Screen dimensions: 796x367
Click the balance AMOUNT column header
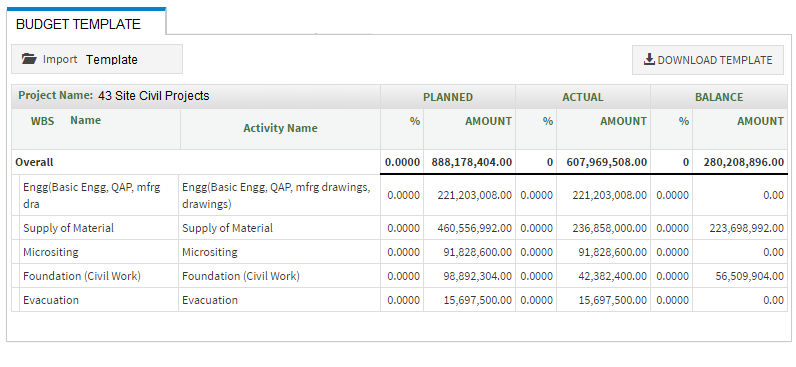(760, 121)
